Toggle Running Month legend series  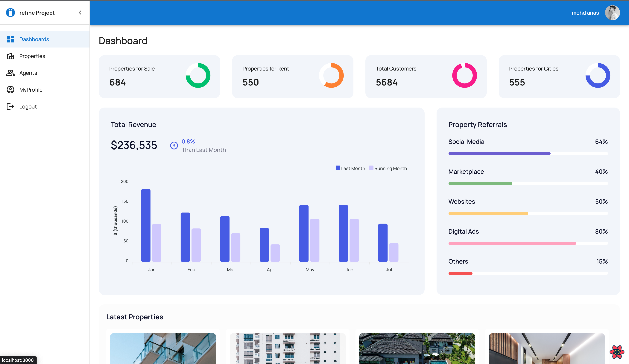(388, 168)
